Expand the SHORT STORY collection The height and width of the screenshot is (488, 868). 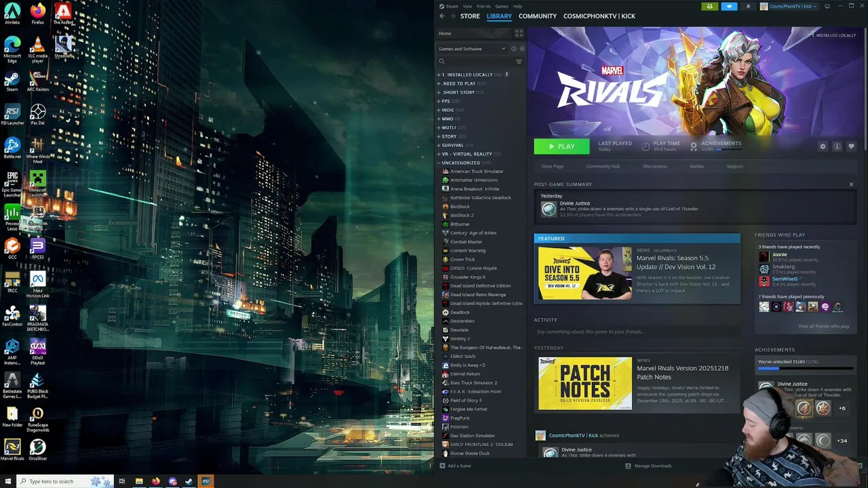tap(460, 92)
